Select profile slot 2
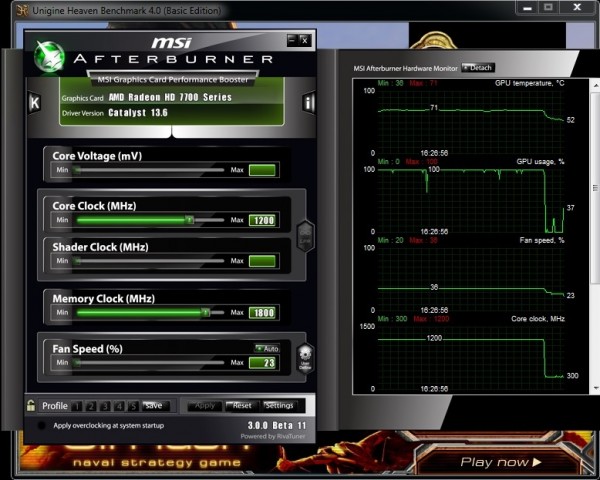Viewport: 600px width, 480px height. 91,406
